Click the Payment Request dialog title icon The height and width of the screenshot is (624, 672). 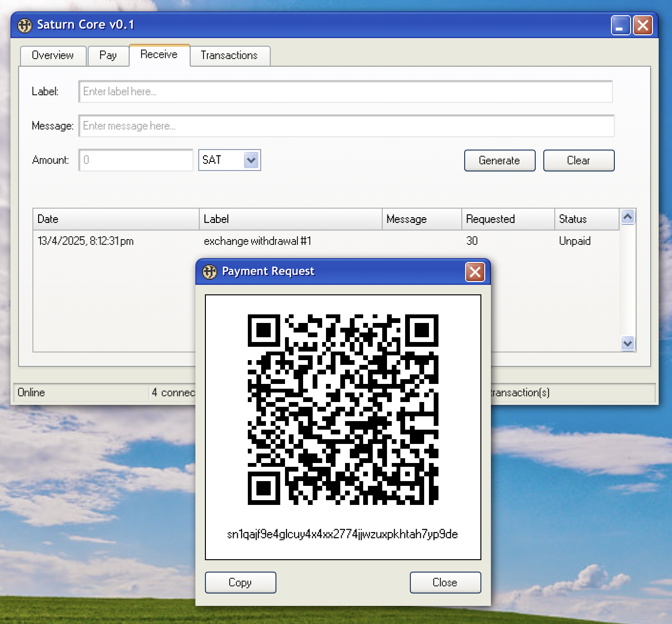[210, 272]
